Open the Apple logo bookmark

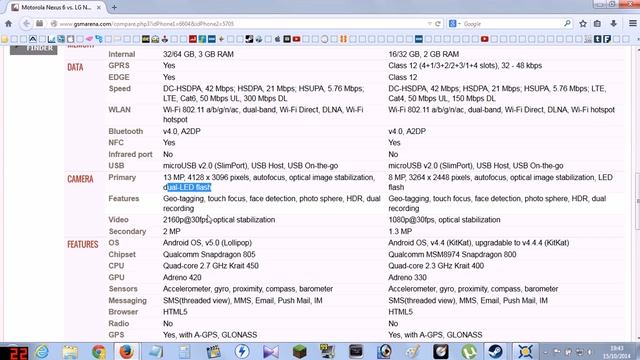point(278,39)
